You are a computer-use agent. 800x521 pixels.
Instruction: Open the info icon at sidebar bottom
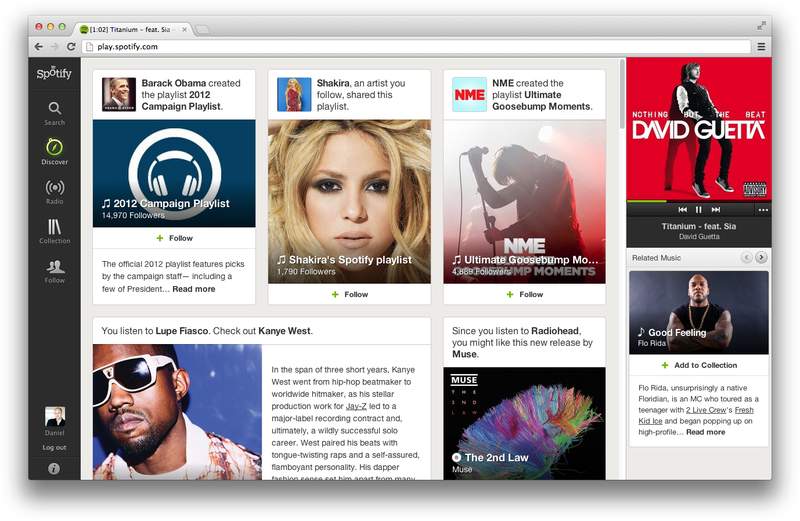[x=54, y=468]
